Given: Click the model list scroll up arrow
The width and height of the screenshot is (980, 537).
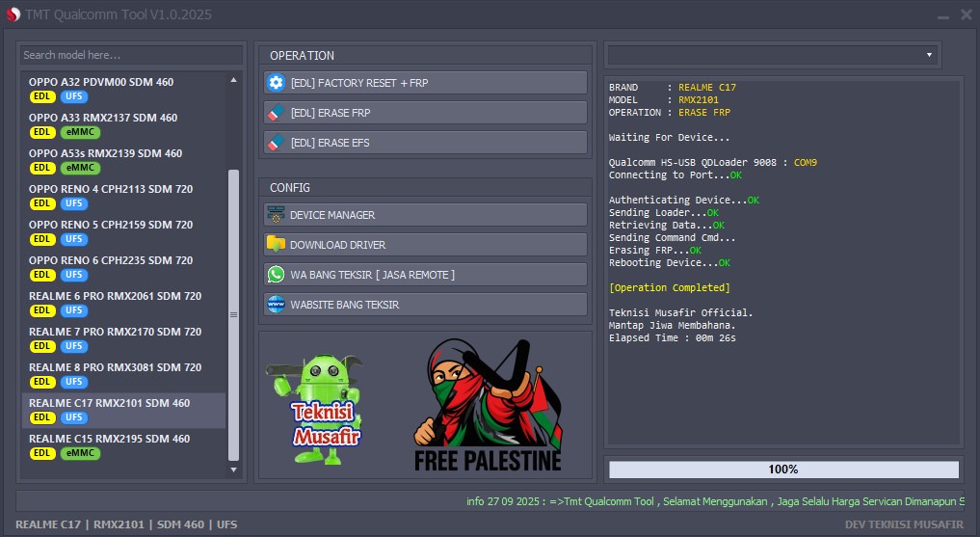Looking at the screenshot, I should pos(233,80).
